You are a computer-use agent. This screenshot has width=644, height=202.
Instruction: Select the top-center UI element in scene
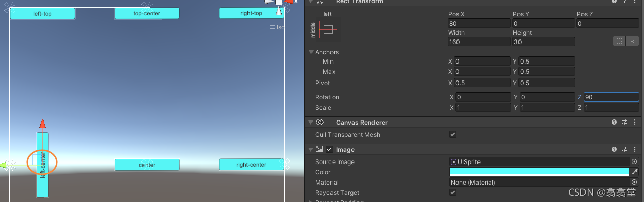pyautogui.click(x=147, y=13)
